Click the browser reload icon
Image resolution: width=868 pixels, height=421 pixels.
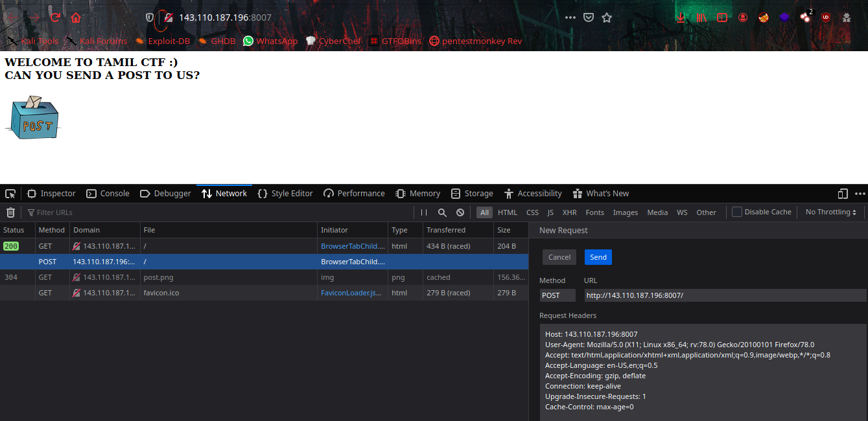tap(55, 17)
